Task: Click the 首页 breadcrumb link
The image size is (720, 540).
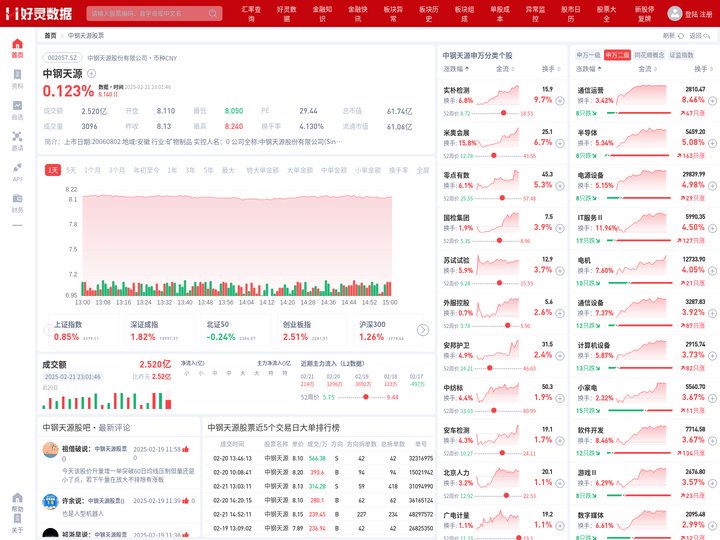Action: (50, 36)
